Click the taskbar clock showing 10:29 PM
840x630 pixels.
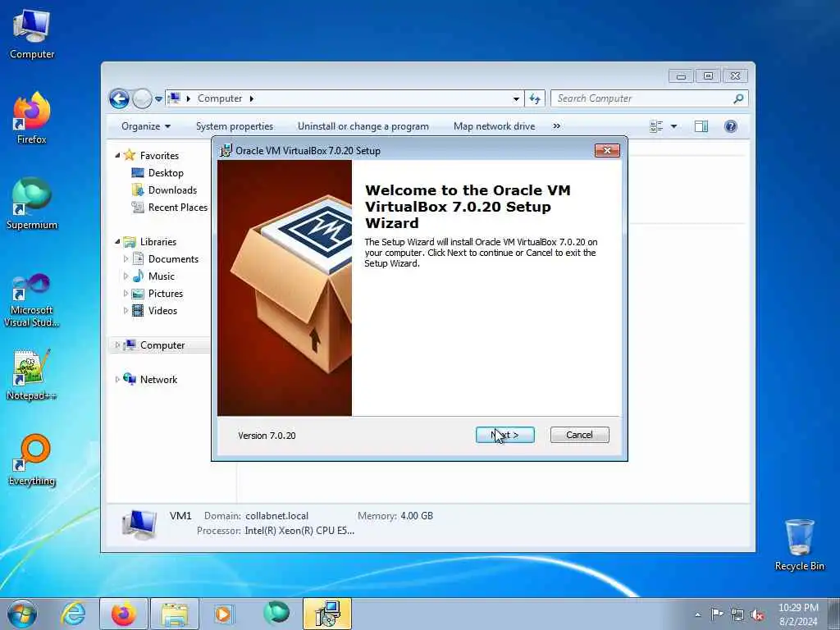798,608
